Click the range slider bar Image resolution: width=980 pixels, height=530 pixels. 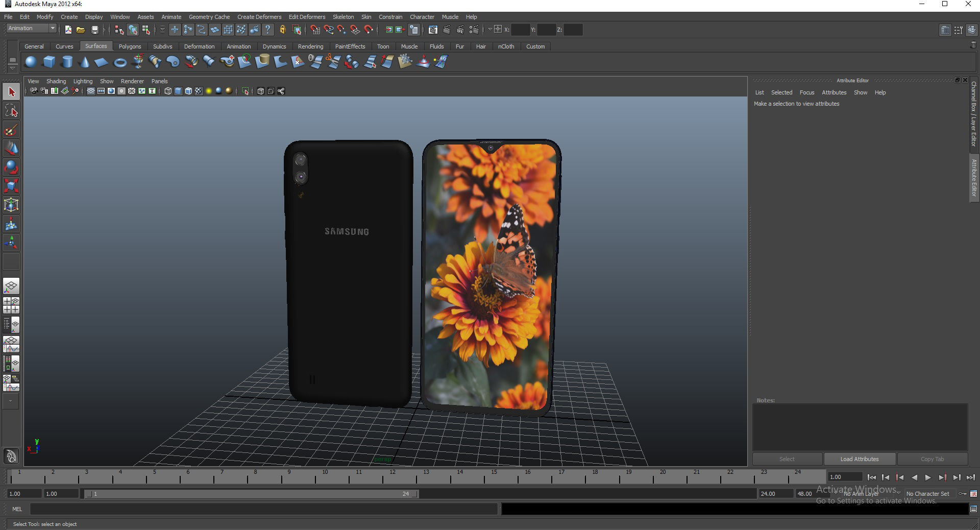coord(252,494)
